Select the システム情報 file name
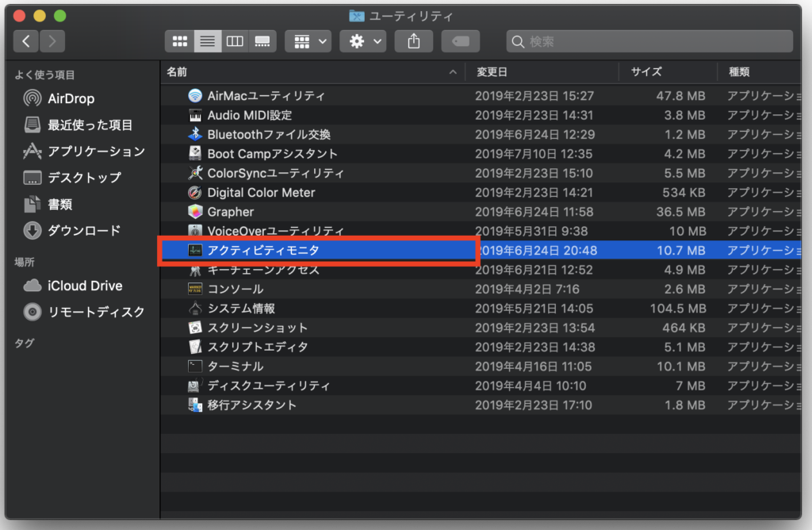 pos(241,309)
